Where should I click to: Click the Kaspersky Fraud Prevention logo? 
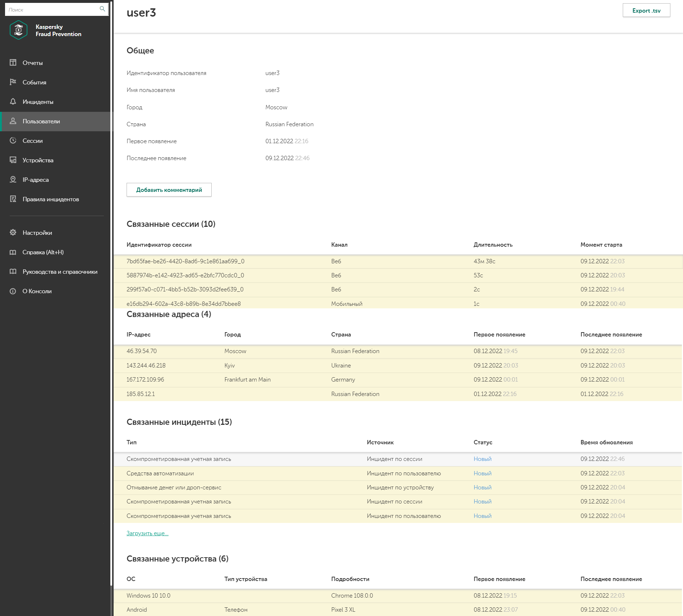pos(18,30)
